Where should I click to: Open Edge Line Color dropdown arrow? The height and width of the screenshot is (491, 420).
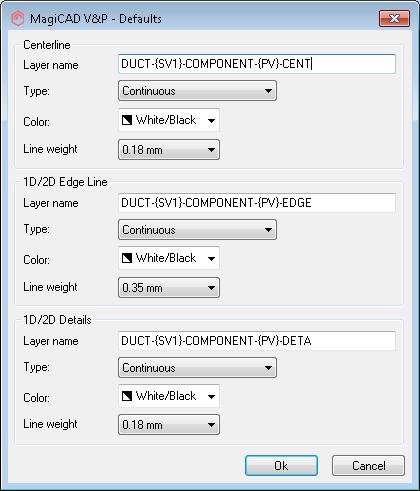(211, 258)
